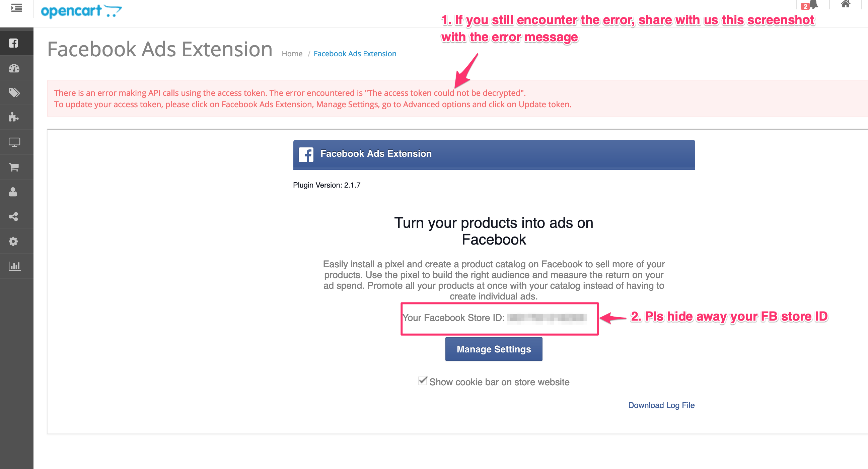Select the Marketing share icon
The image size is (868, 469).
(x=13, y=216)
